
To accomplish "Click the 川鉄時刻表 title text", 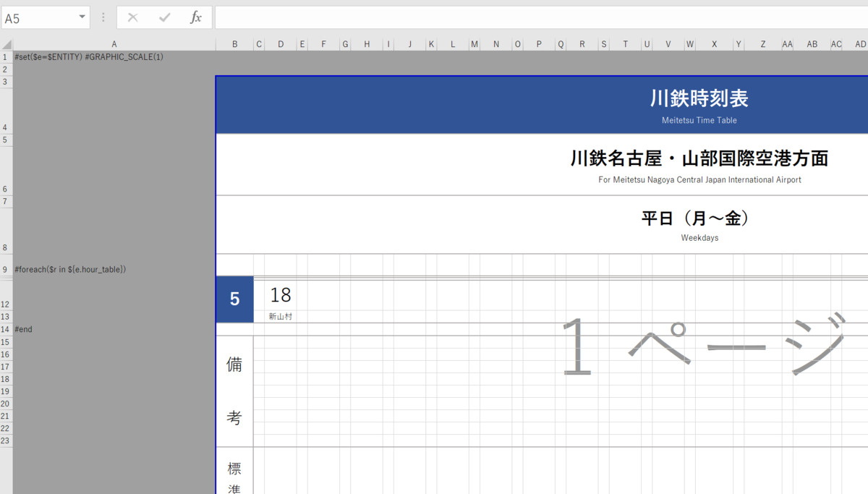I will coord(699,98).
